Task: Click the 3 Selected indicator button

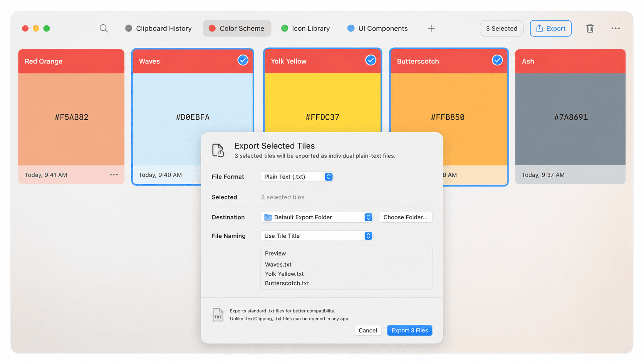Action: click(501, 28)
